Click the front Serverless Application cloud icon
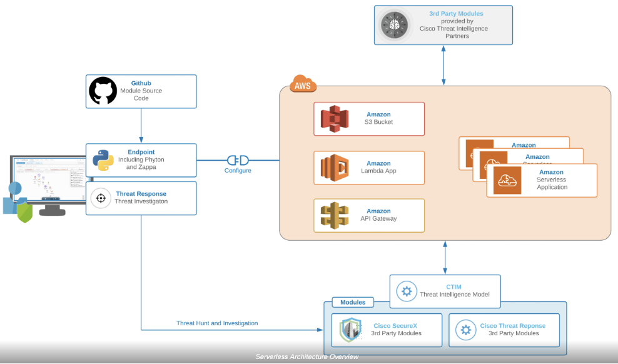Screen dimensions: 618x364 pos(507,180)
